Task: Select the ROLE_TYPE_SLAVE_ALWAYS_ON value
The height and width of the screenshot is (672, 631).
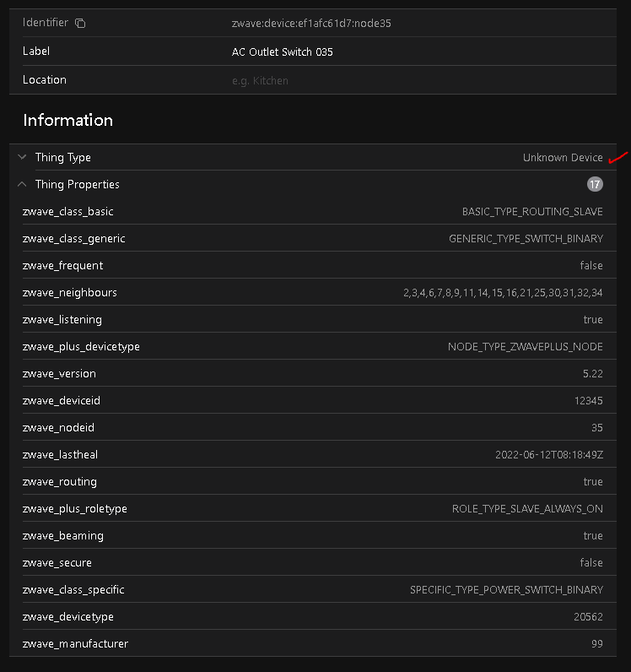Action: tap(527, 509)
